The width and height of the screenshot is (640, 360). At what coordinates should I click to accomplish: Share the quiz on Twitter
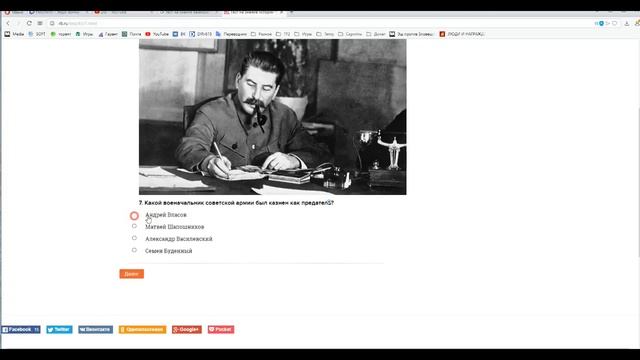coord(59,329)
